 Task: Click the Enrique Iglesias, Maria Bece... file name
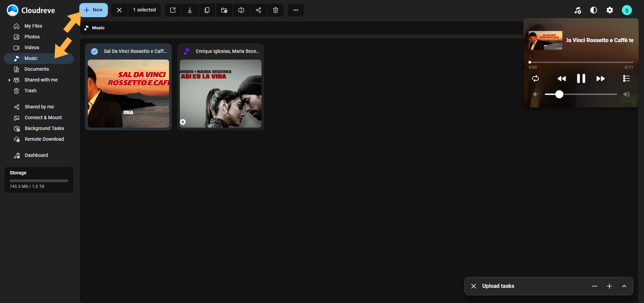[228, 51]
